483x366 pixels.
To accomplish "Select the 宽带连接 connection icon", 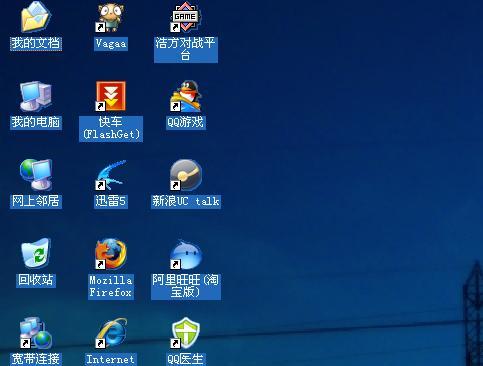I will click(36, 333).
